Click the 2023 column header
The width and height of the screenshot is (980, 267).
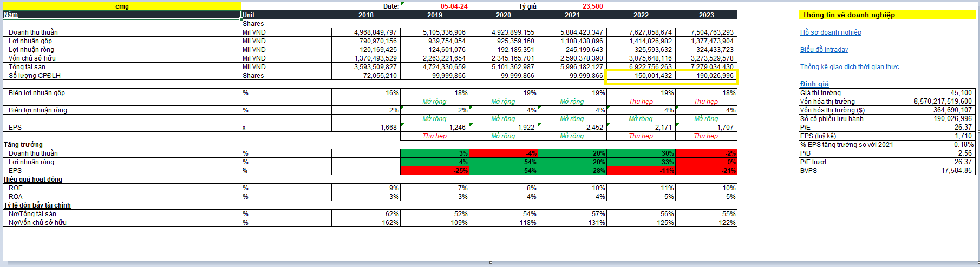click(706, 15)
